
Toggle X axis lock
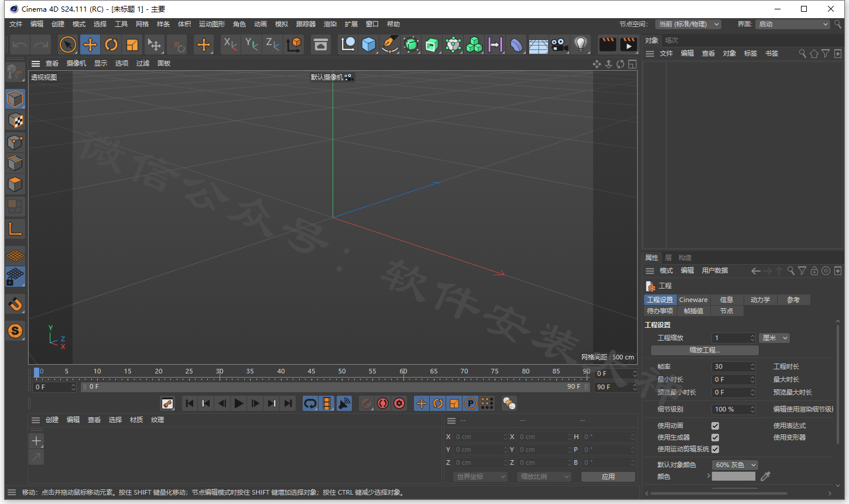point(231,44)
